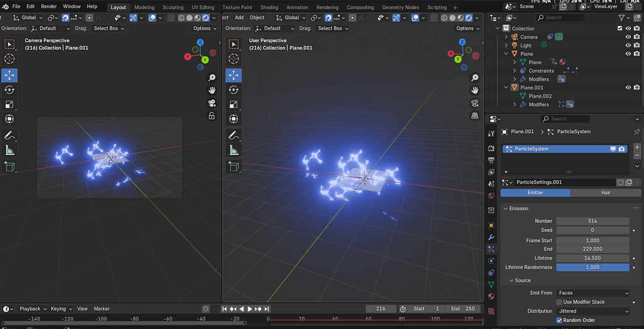This screenshot has width=644, height=329.
Task: Switch to rendered shading in User Perspective viewport
Action: click(469, 18)
